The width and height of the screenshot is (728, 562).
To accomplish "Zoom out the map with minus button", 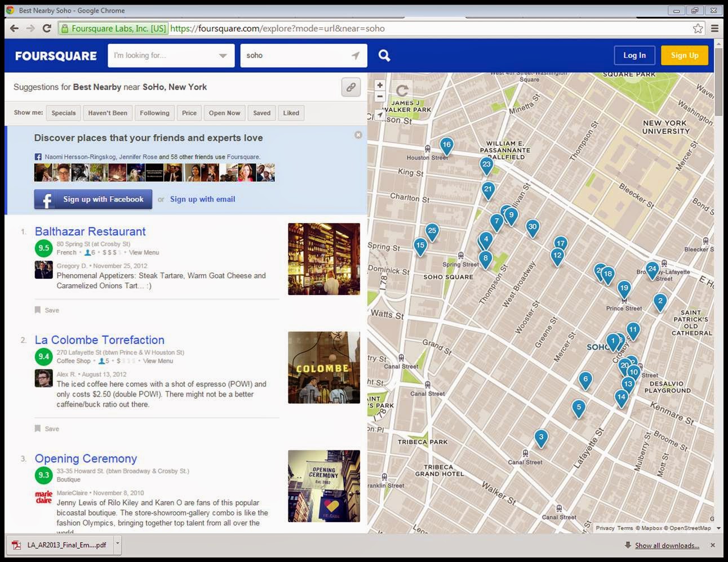I will tap(380, 97).
